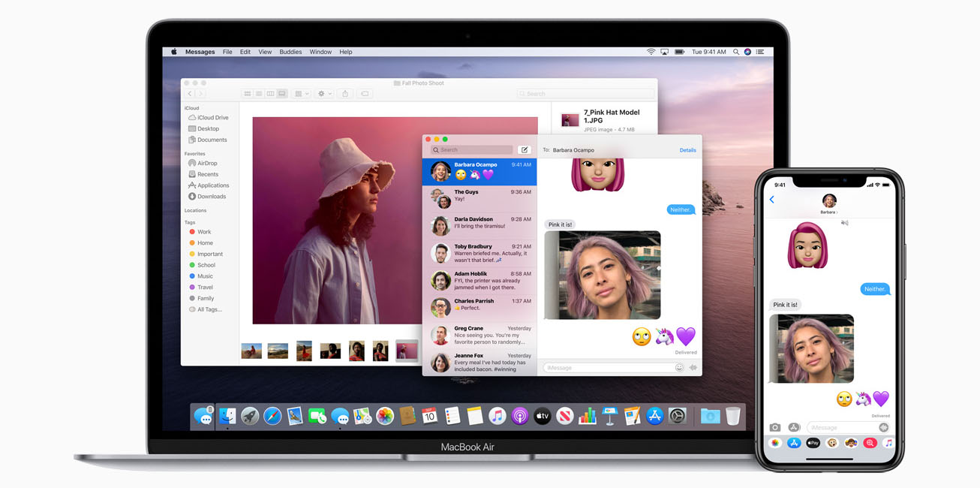Launch the Apple TV app from the Dock

tap(542, 416)
